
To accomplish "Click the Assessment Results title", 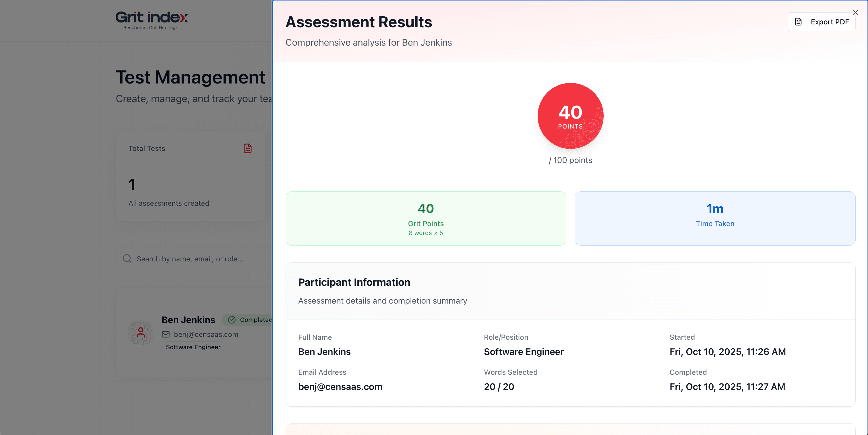I will coord(359,22).
